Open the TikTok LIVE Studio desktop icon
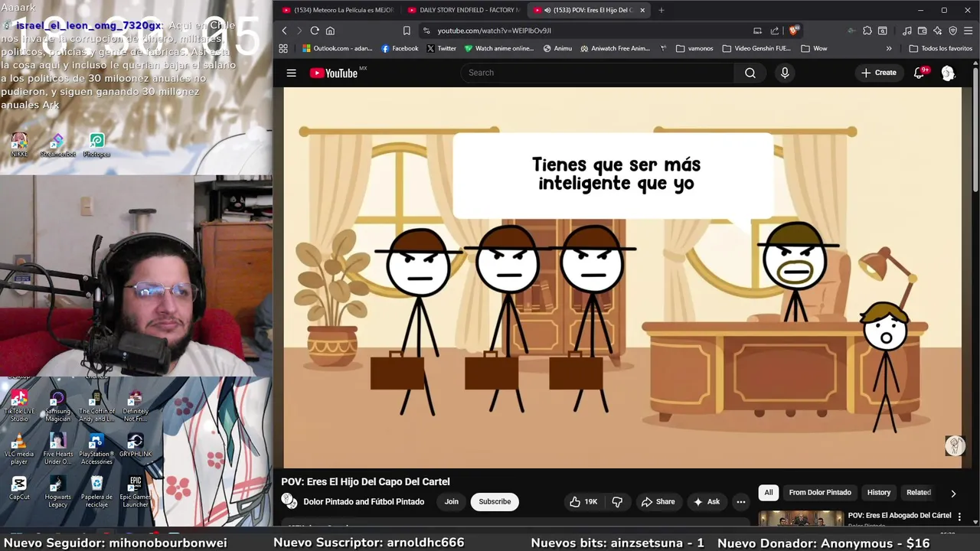The width and height of the screenshot is (980, 551). pyautogui.click(x=19, y=406)
